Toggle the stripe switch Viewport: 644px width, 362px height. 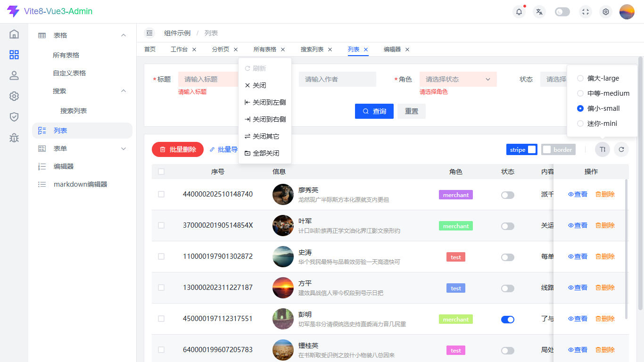point(522,149)
